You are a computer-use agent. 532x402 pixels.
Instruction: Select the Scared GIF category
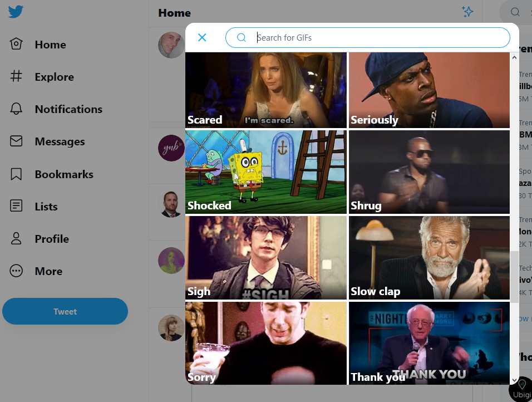[266, 90]
